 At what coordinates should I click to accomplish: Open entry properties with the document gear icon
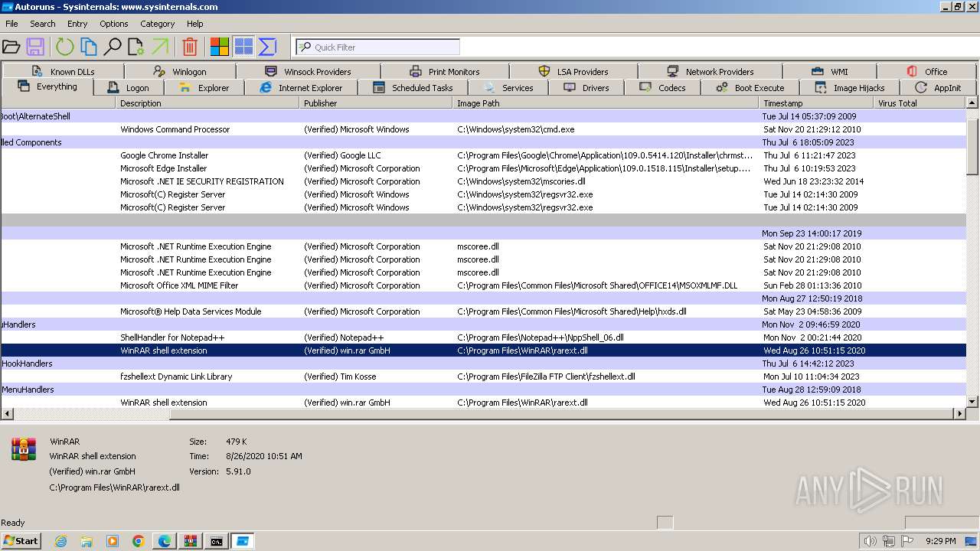pos(136,47)
